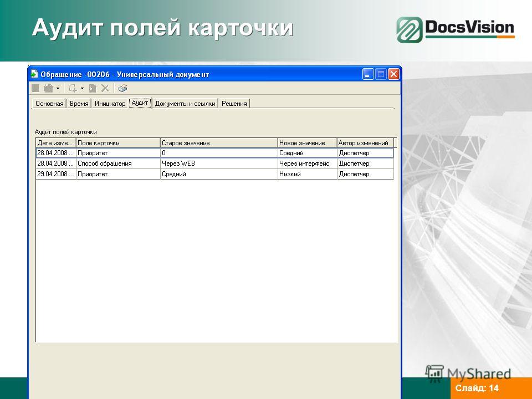Click Приоритет in the 29.04.2008 row
532x399 pixels.
(118, 174)
